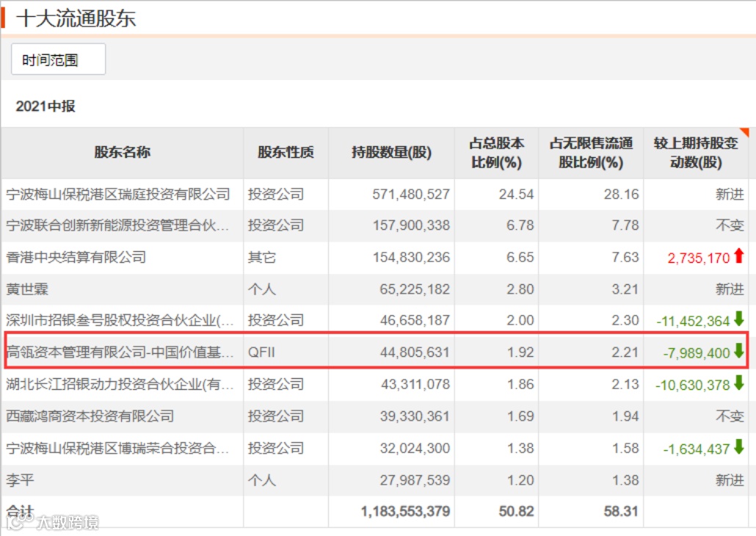Screen dimensions: 756x536
Task: Click 个人 type in 李平 row
Action: point(262,480)
